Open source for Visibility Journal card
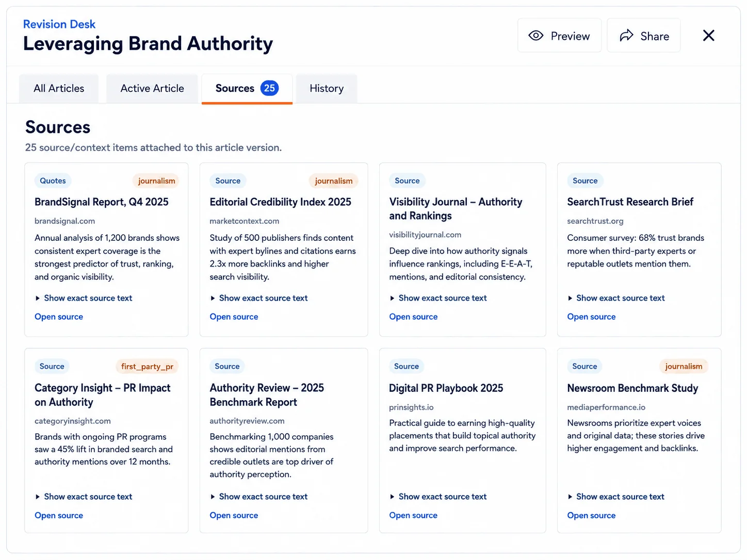This screenshot has height=560, width=747. pos(413,317)
